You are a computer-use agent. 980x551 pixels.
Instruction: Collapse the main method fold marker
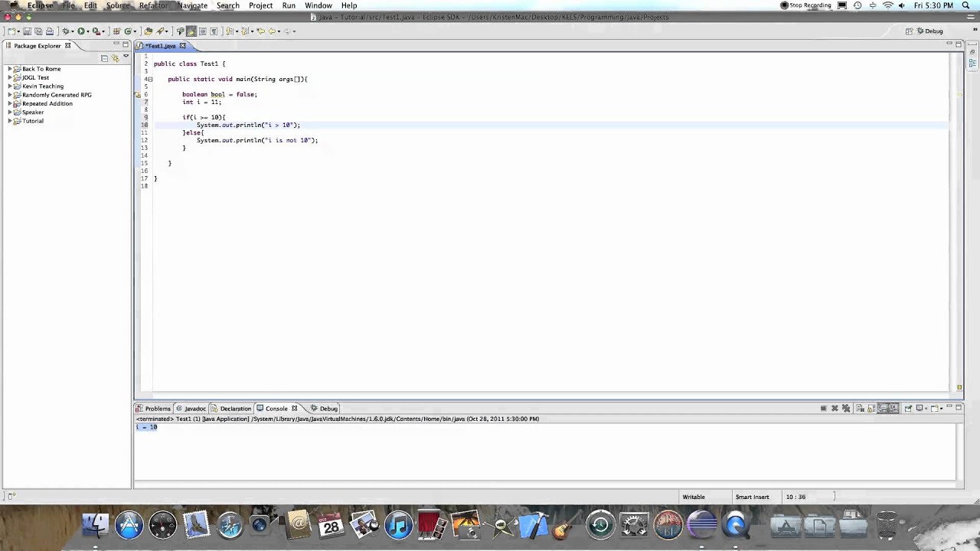150,79
